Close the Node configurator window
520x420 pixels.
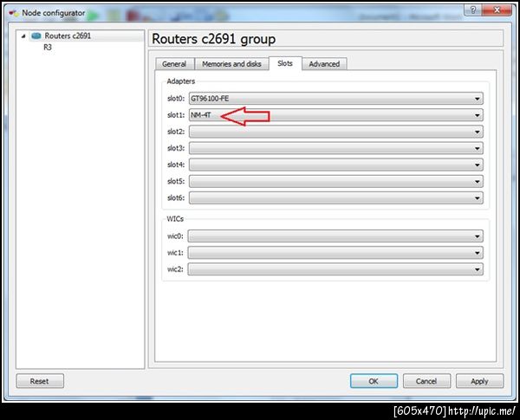point(497,10)
